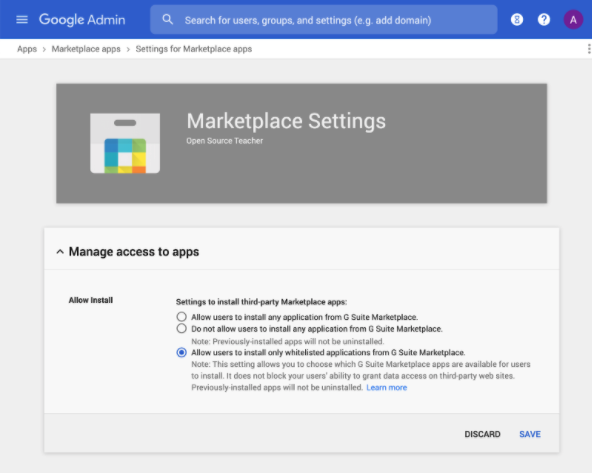Click the Open Source Teacher subtitle
Viewport: 595px width, 474px height.
pyautogui.click(x=224, y=141)
